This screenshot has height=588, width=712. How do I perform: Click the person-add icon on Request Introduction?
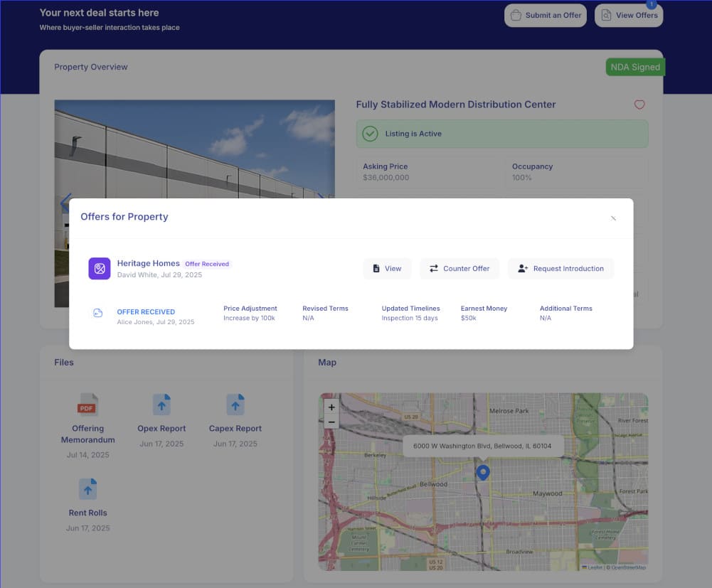tap(522, 268)
